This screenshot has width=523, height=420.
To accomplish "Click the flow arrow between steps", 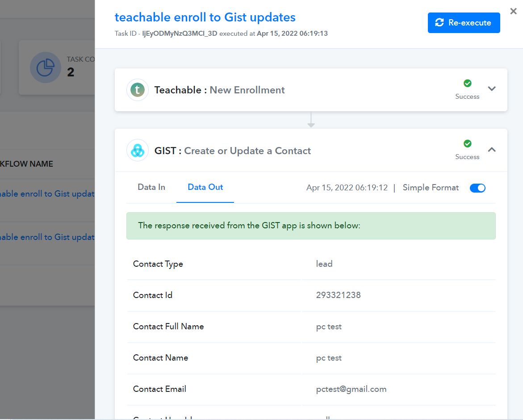I will point(311,120).
